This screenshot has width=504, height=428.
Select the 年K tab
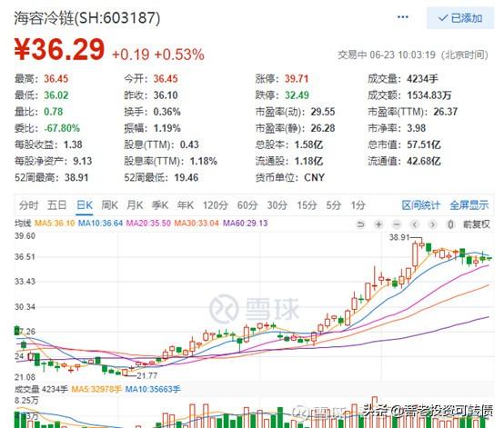point(186,204)
